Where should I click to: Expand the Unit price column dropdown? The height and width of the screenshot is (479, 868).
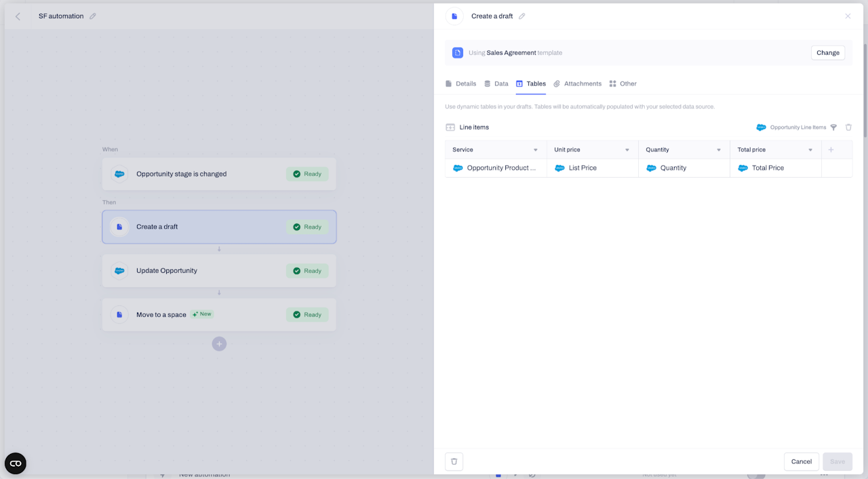tap(627, 150)
